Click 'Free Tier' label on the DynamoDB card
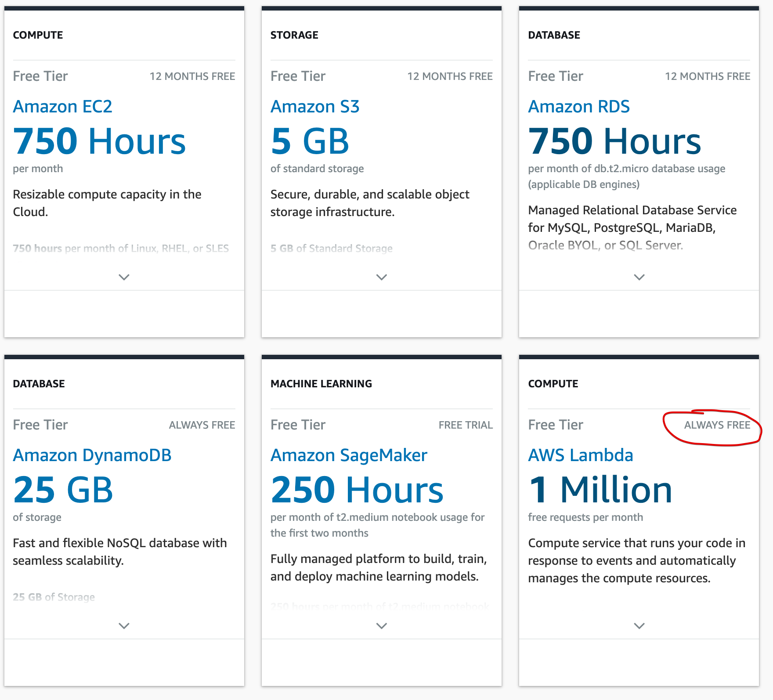This screenshot has width=773, height=700. click(40, 425)
